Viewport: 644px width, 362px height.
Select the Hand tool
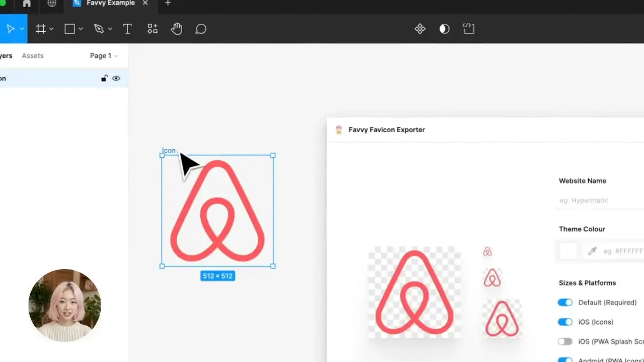[176, 29]
